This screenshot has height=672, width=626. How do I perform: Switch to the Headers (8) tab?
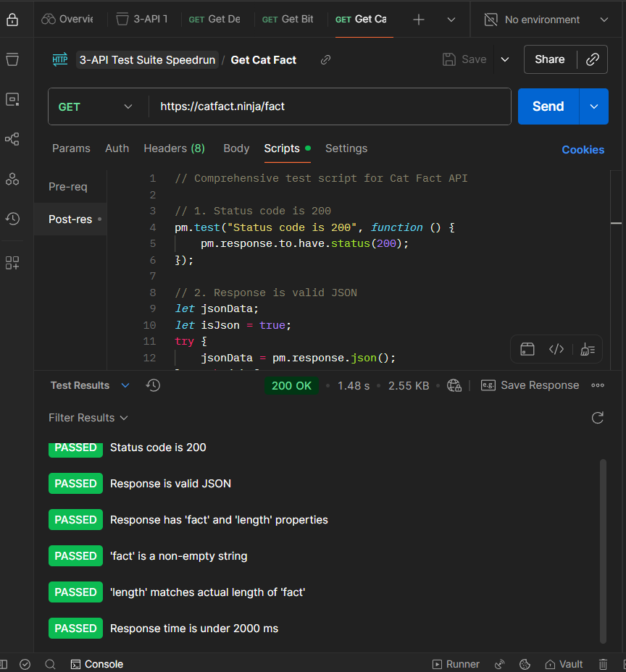(x=174, y=148)
